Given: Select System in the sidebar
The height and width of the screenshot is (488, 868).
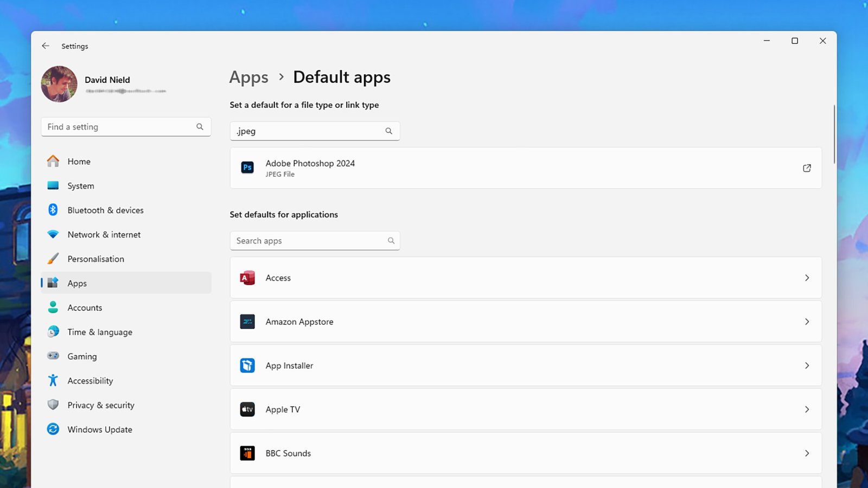Looking at the screenshot, I should click(126, 185).
